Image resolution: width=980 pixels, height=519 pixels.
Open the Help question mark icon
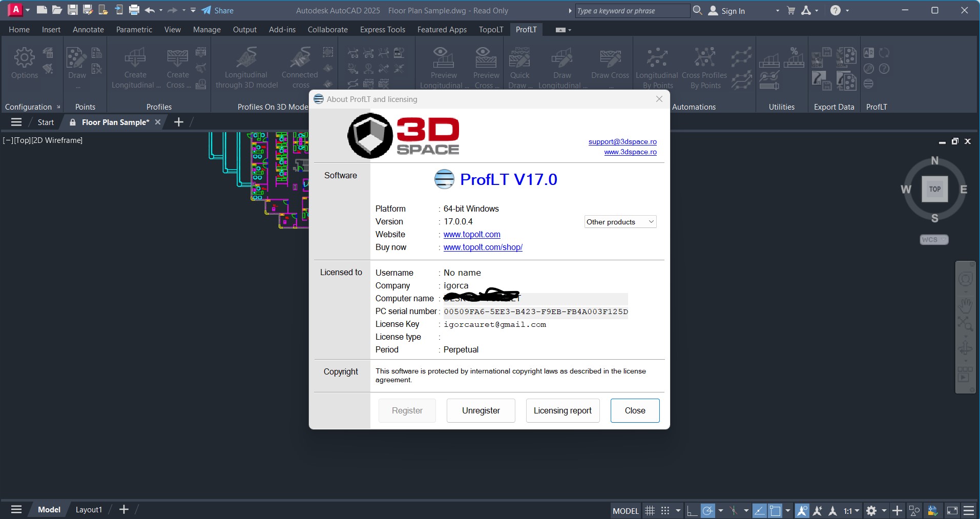pos(836,10)
